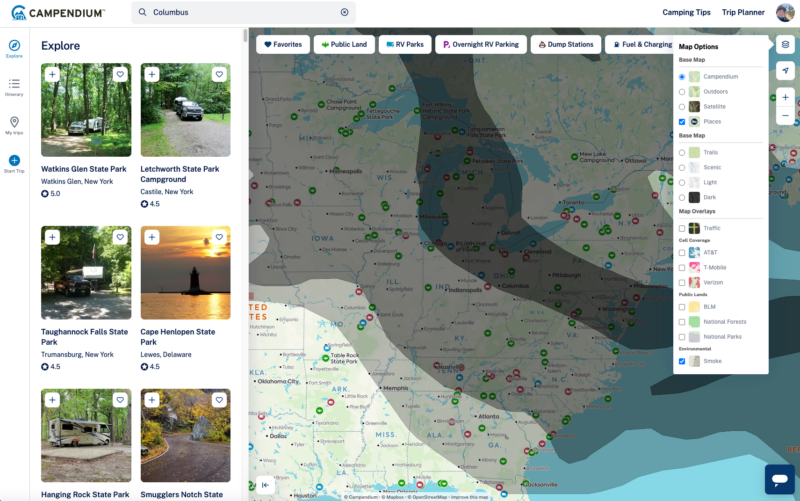Image resolution: width=800 pixels, height=501 pixels.
Task: Favorite Watkins Glen State Park with heart
Action: tap(120, 74)
